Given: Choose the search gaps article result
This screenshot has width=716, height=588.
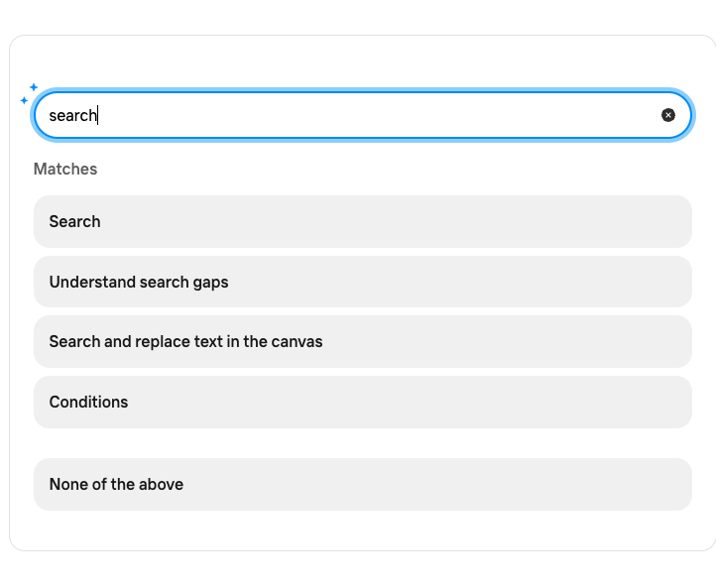Looking at the screenshot, I should 362,282.
